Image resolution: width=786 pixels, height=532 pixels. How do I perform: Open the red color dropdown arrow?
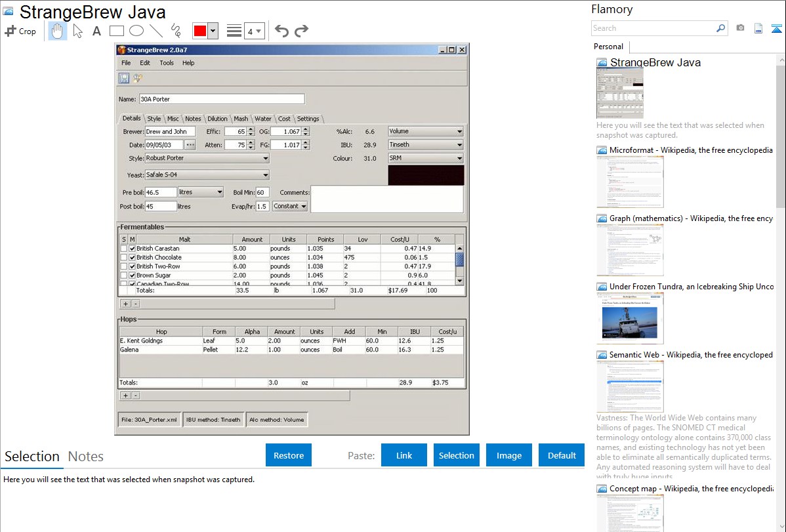click(x=213, y=31)
